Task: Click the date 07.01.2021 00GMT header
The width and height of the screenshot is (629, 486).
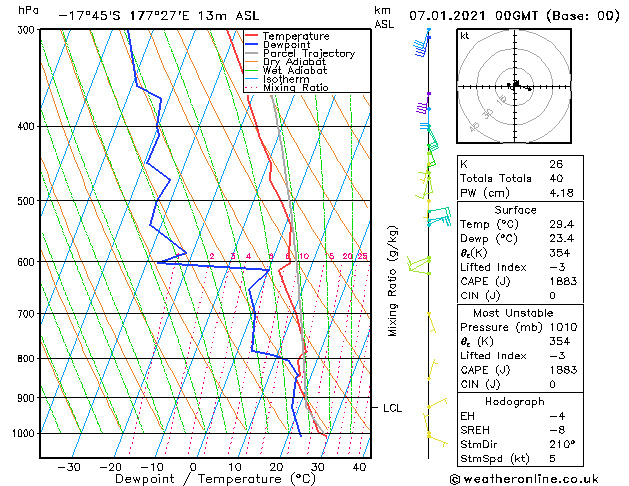Action: [473, 16]
